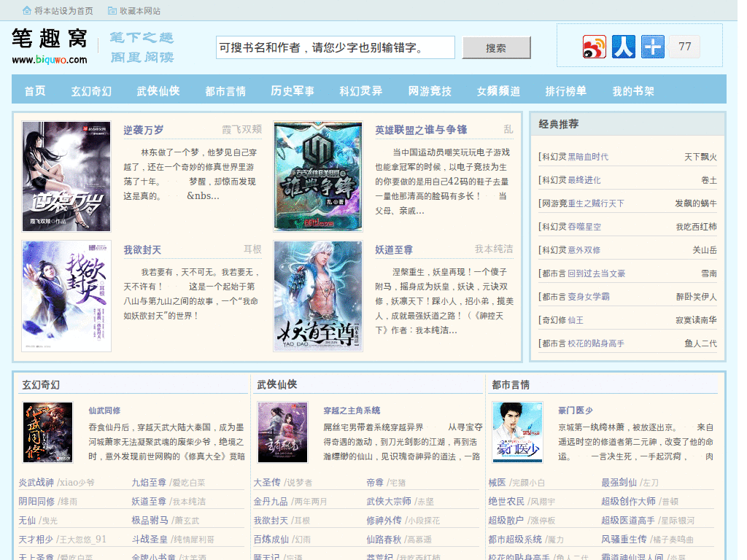The image size is (747, 560).
Task: Open 回到过去当文豪 in the recommendations
Action: click(597, 273)
